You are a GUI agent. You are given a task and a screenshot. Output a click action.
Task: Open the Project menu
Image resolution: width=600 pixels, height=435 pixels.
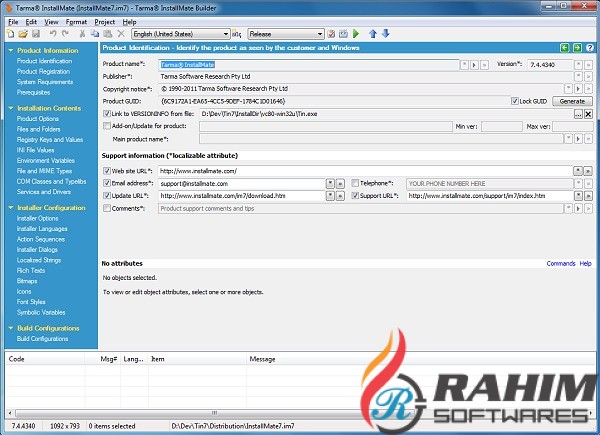pos(104,22)
